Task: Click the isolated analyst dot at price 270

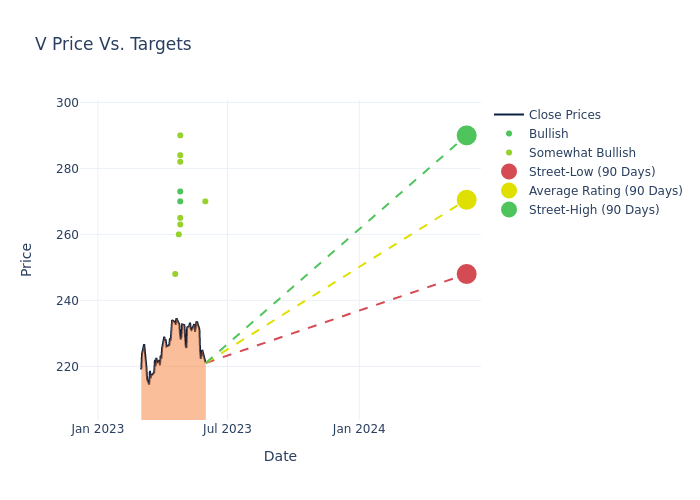Action: tap(205, 201)
